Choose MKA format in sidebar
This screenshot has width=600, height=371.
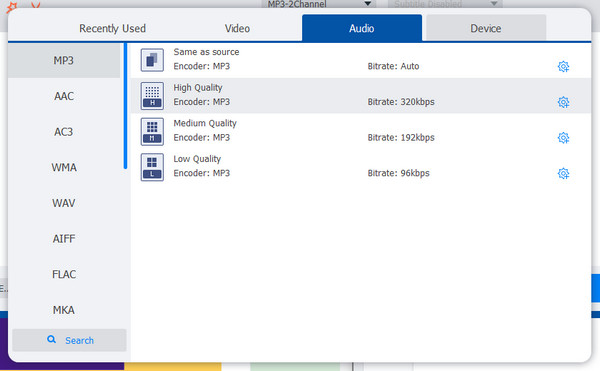pos(64,310)
